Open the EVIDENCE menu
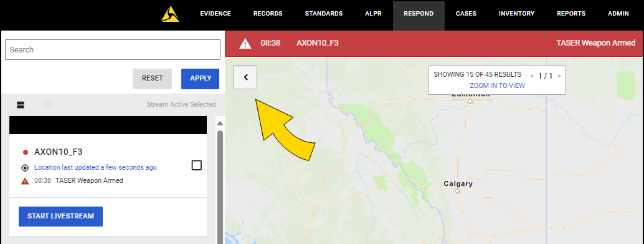644x244 pixels. (x=215, y=14)
